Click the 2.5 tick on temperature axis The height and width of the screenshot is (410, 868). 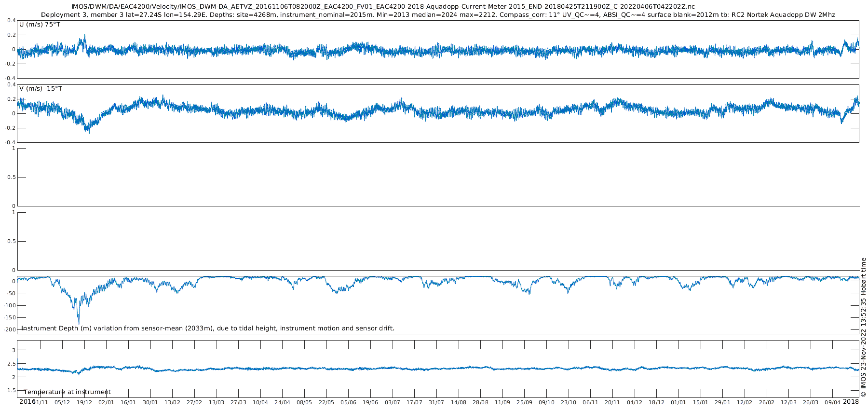click(x=11, y=364)
